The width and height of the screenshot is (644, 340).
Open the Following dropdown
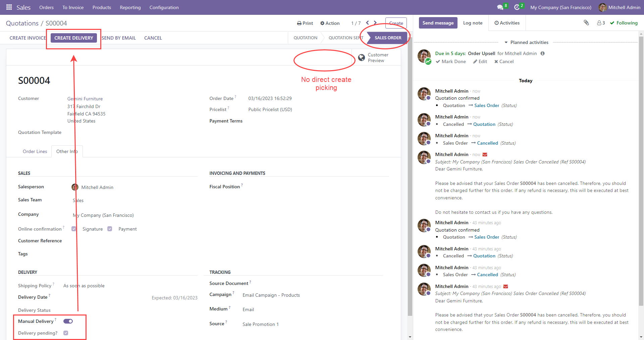[624, 23]
